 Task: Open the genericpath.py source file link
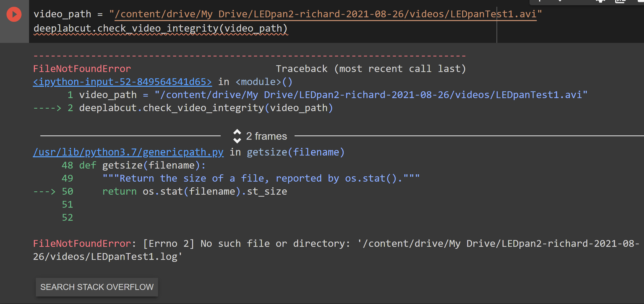[128, 152]
